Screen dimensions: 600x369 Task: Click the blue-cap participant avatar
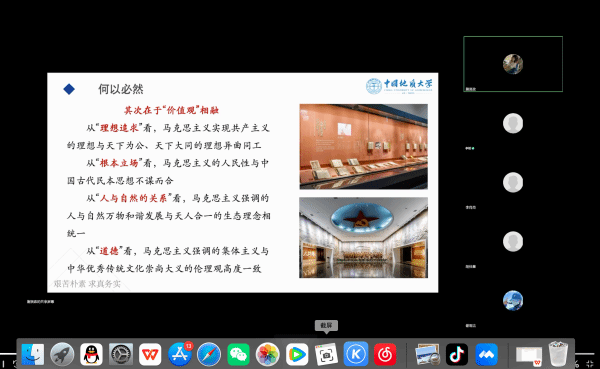tap(513, 300)
